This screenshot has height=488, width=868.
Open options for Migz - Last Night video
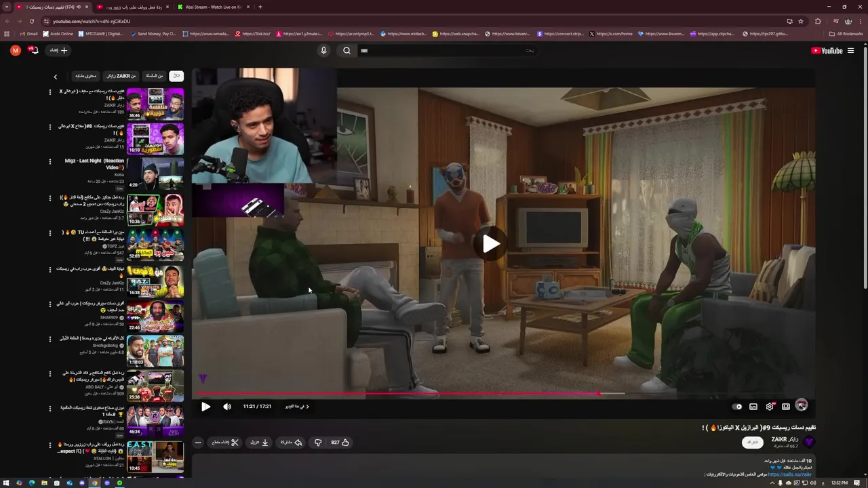pos(50,161)
